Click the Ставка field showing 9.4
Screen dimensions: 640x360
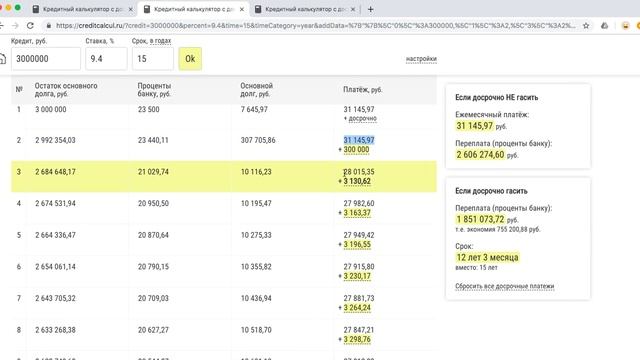point(106,59)
